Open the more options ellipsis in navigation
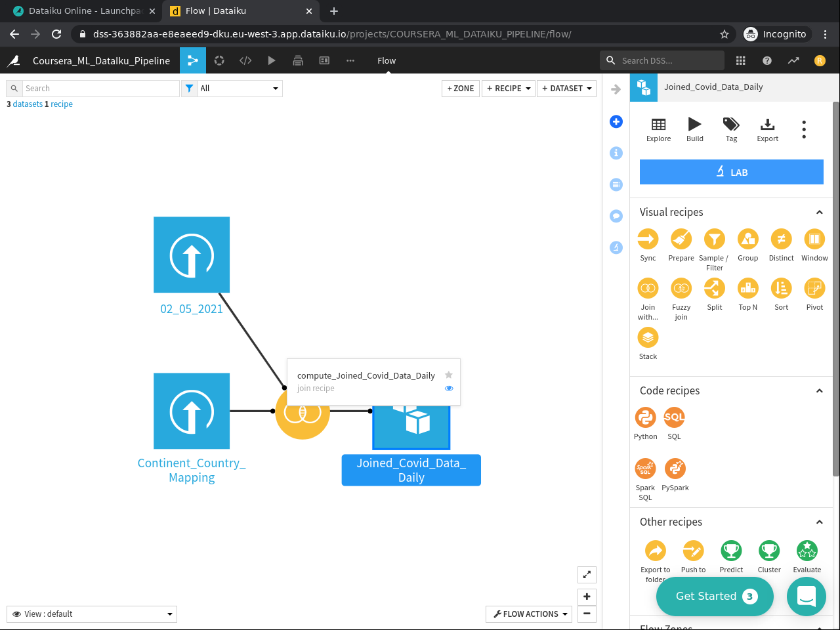Image resolution: width=840 pixels, height=630 pixels. tap(350, 60)
